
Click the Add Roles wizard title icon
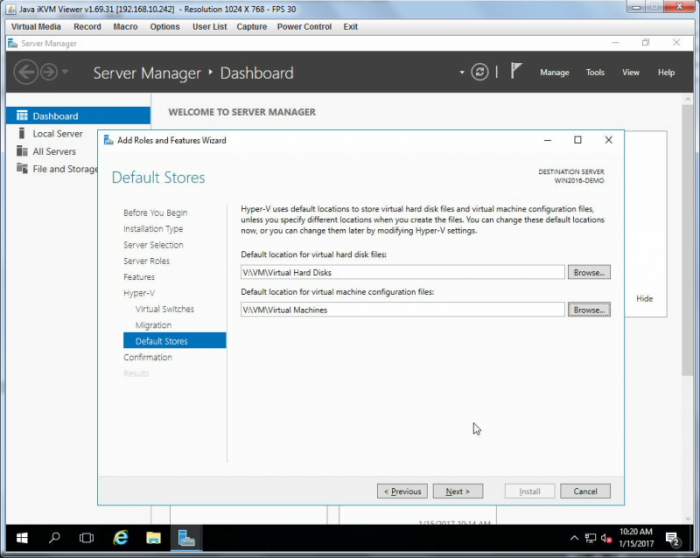(108, 140)
